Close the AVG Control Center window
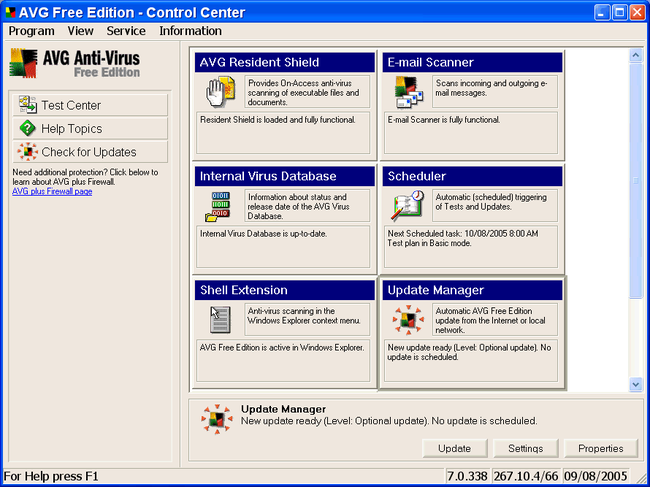This screenshot has height=487, width=650. [638, 12]
